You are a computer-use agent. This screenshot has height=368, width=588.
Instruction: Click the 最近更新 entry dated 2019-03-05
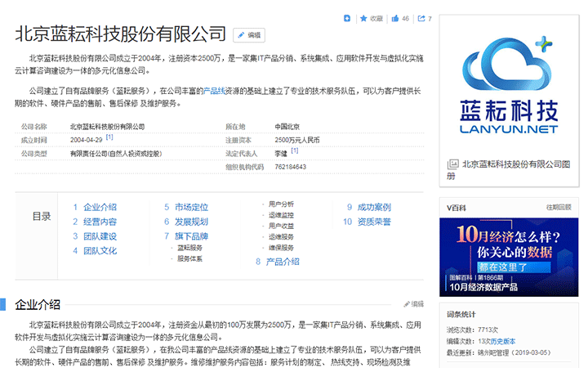tap(498, 352)
